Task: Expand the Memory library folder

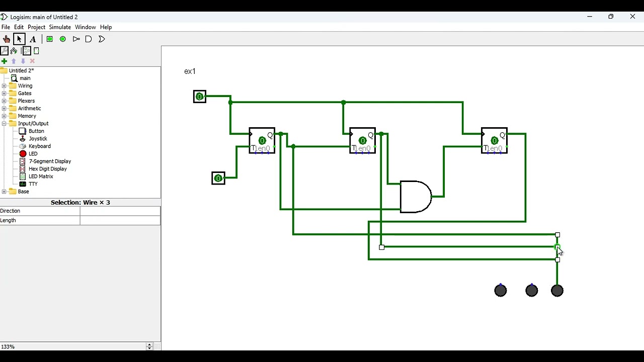Action: point(4,116)
